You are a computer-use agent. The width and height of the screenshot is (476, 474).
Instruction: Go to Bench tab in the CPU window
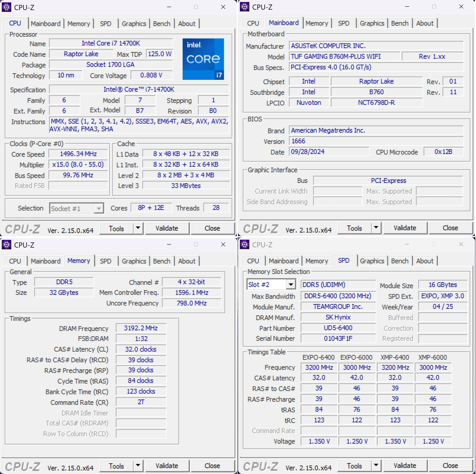tap(162, 24)
